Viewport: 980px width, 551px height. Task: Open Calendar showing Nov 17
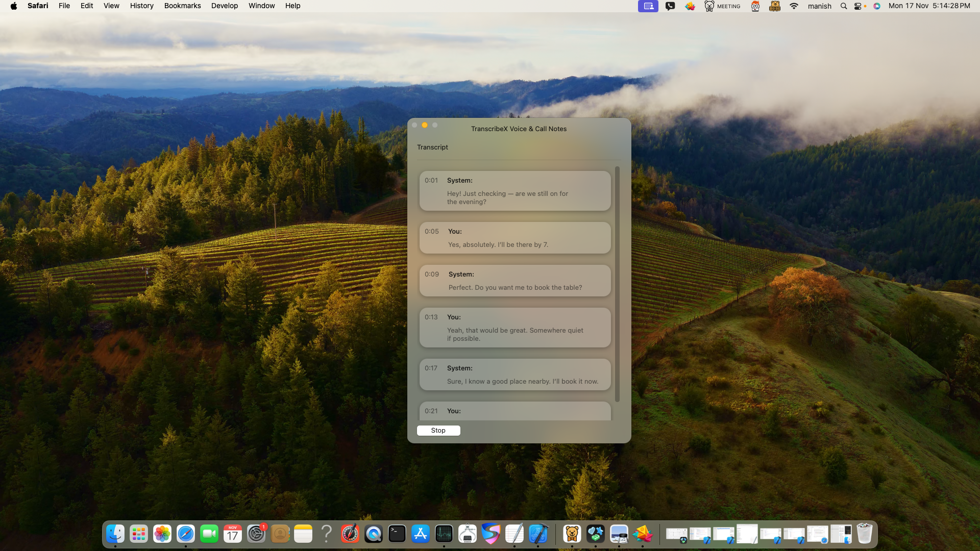pos(232,534)
